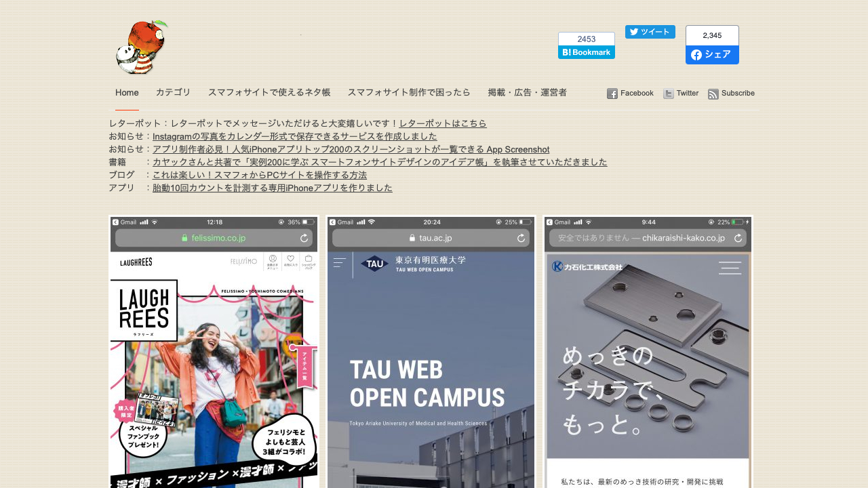Click the member menu person icon on Felissimo
The image size is (868, 488).
[x=273, y=258]
